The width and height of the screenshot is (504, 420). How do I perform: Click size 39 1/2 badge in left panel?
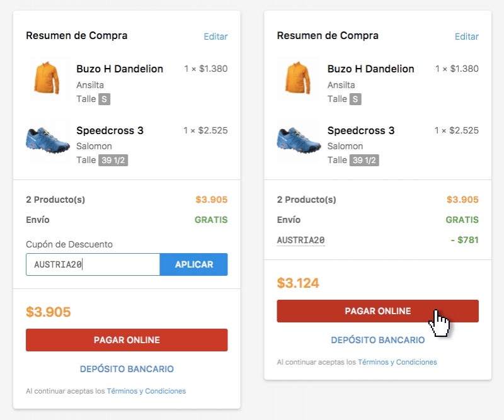click(x=113, y=161)
